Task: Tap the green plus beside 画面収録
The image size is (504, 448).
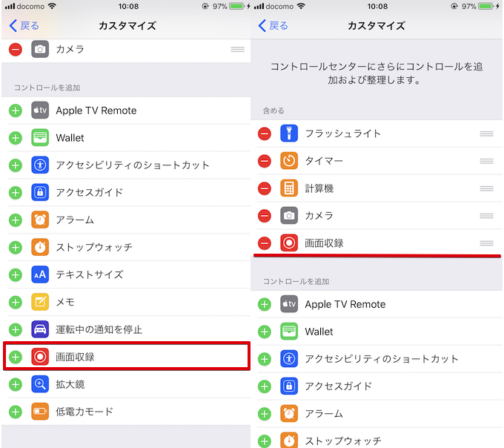Action: point(15,357)
